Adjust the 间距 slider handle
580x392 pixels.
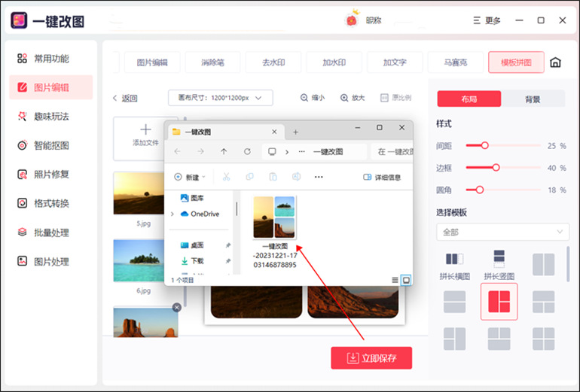click(484, 145)
